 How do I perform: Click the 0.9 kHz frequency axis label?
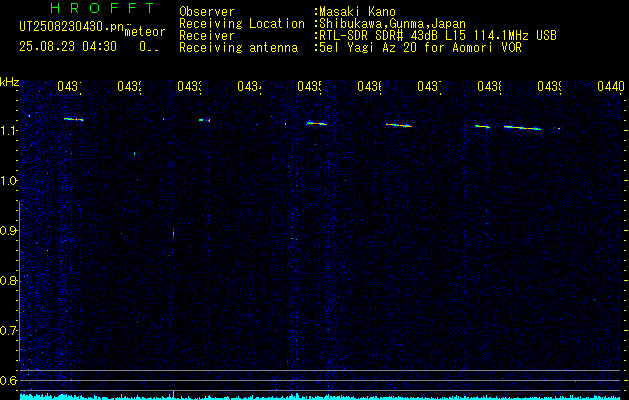pyautogui.click(x=9, y=231)
